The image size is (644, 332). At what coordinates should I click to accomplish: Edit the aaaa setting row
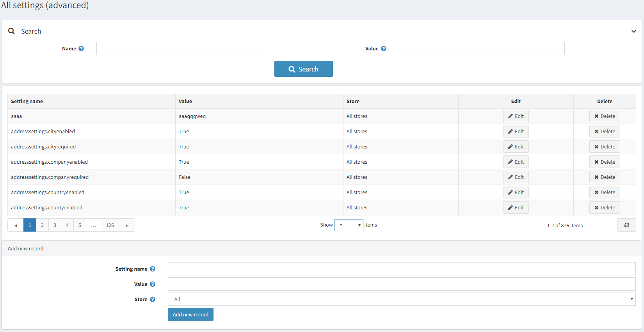[x=516, y=116]
